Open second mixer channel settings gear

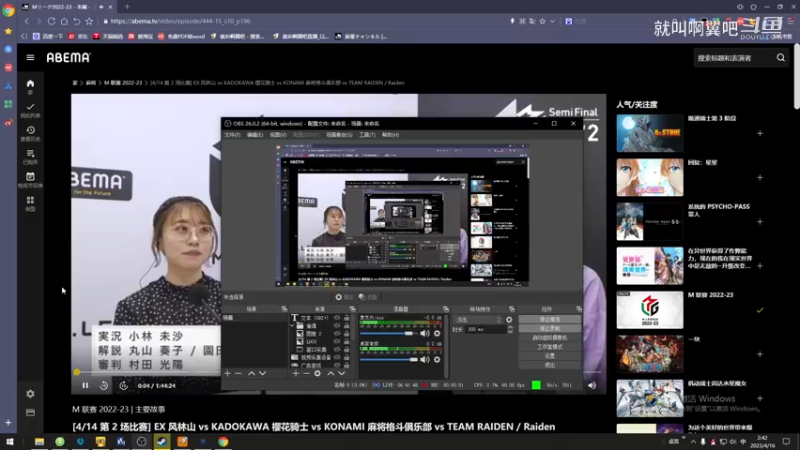[437, 360]
